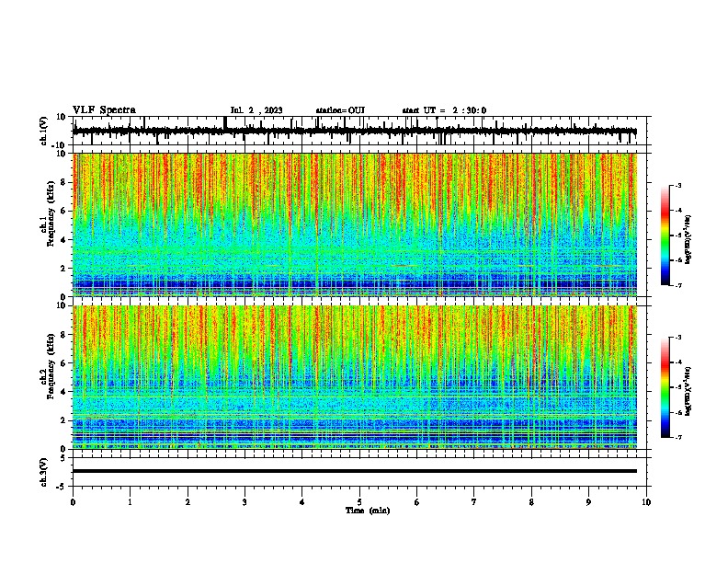Click the log(PSD) label beside ch.2 colorbar

pyautogui.click(x=688, y=391)
